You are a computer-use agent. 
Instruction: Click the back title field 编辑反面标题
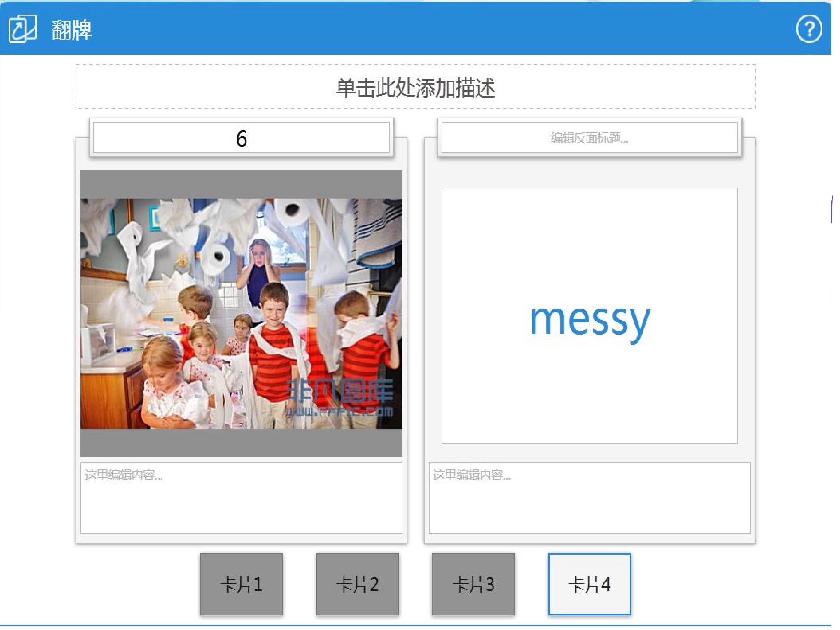pyautogui.click(x=590, y=137)
